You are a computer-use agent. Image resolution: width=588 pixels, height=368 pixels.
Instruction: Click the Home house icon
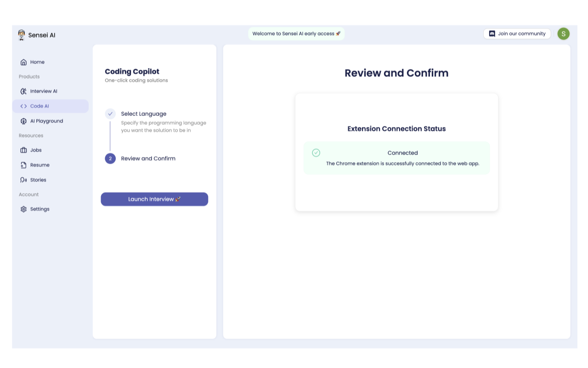[x=23, y=62]
